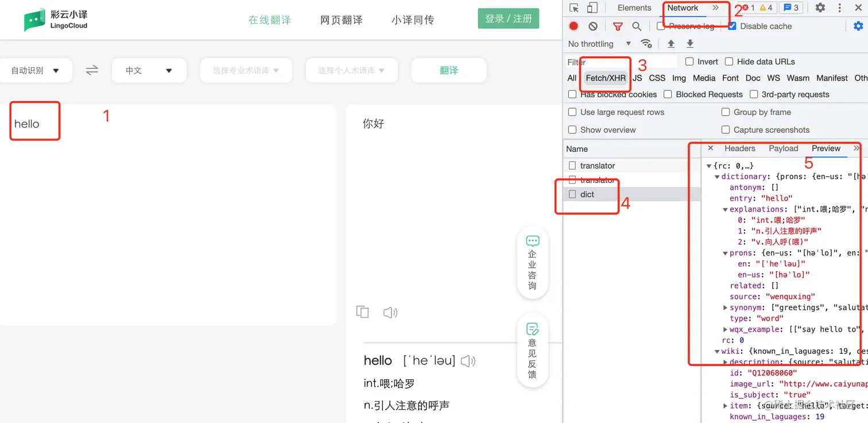Click the network Filter text field
The width and height of the screenshot is (868, 423).
[x=621, y=61]
